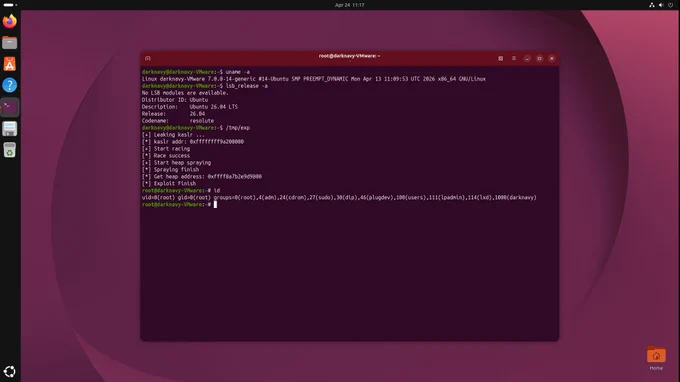Screen dimensions: 680x382
Task: Click the 'uname -a' command line
Action: (196, 72)
